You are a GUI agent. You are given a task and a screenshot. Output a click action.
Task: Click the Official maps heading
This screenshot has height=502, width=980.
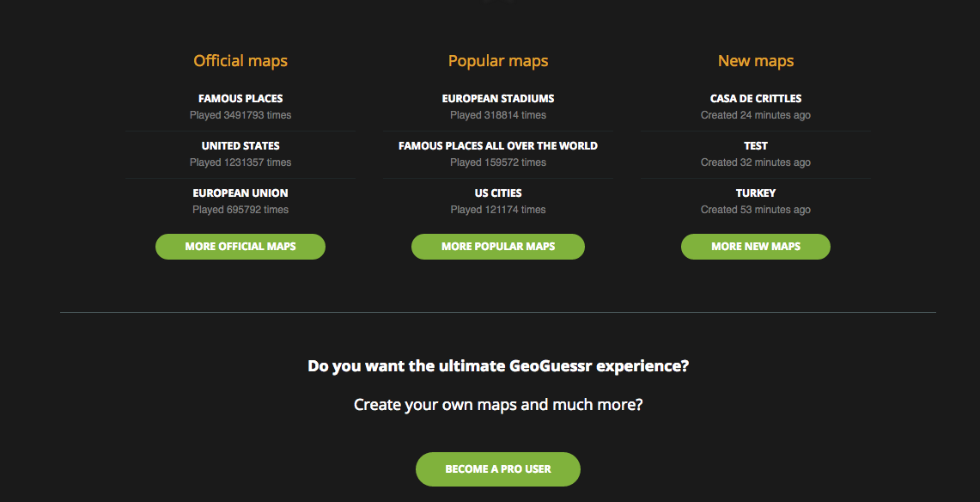240,61
